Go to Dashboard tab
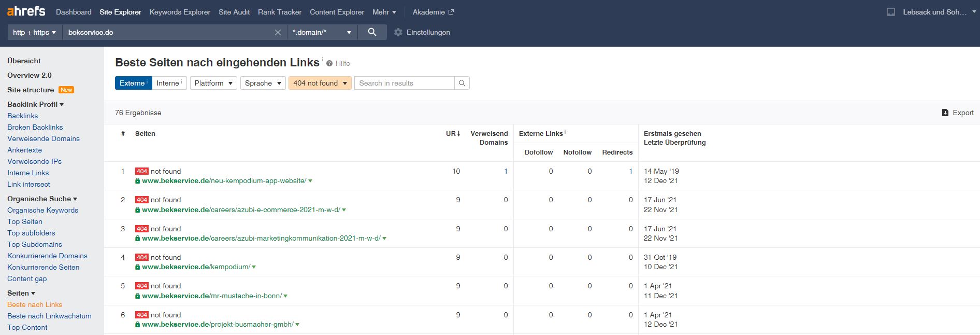This screenshot has height=335, width=980. coord(74,12)
